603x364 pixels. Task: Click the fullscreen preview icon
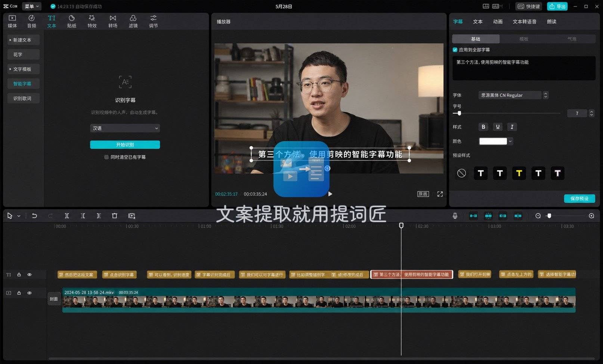click(440, 194)
